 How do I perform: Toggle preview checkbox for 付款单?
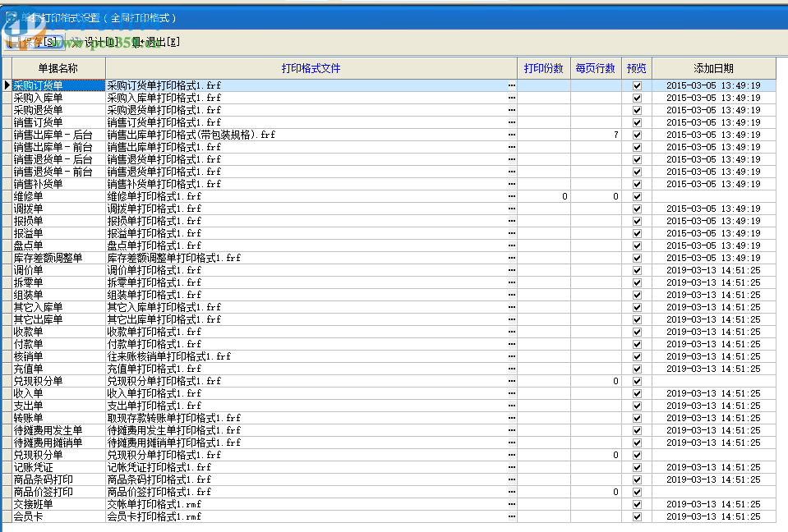pos(637,344)
